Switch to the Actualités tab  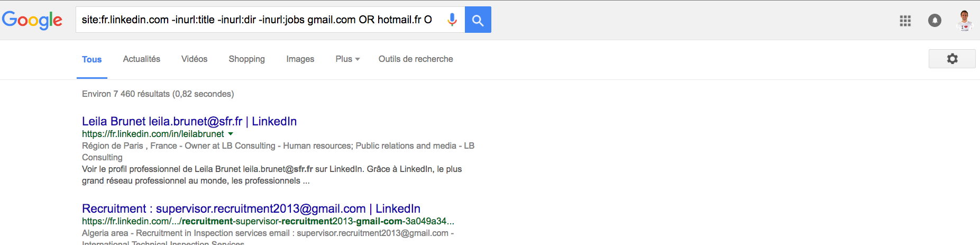(x=142, y=59)
